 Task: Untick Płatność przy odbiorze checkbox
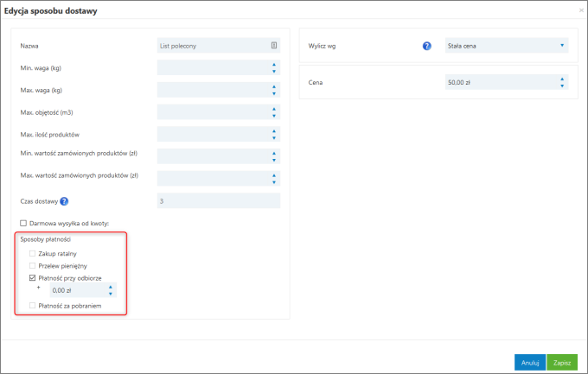[32, 278]
